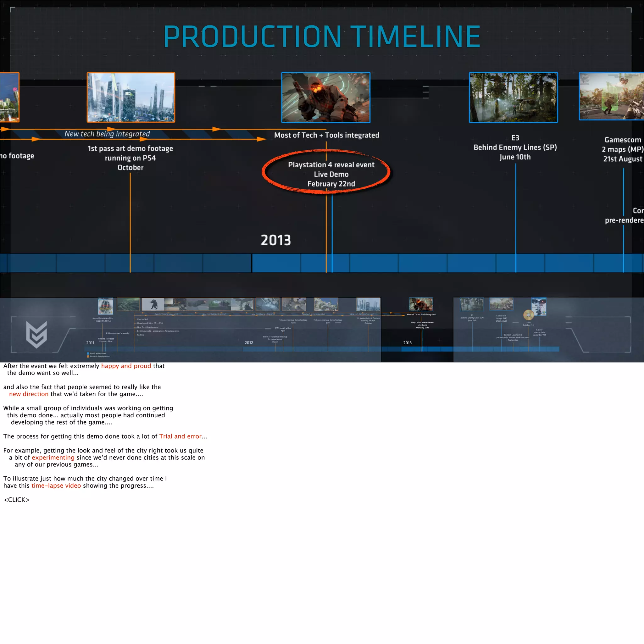Open the Helghast soldier reveal thumbnail

[x=326, y=97]
